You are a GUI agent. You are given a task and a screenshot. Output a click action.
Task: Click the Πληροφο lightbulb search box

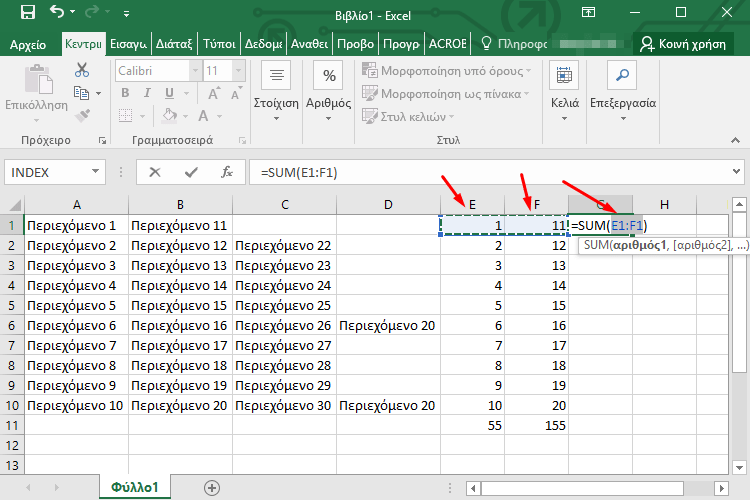[x=514, y=44]
